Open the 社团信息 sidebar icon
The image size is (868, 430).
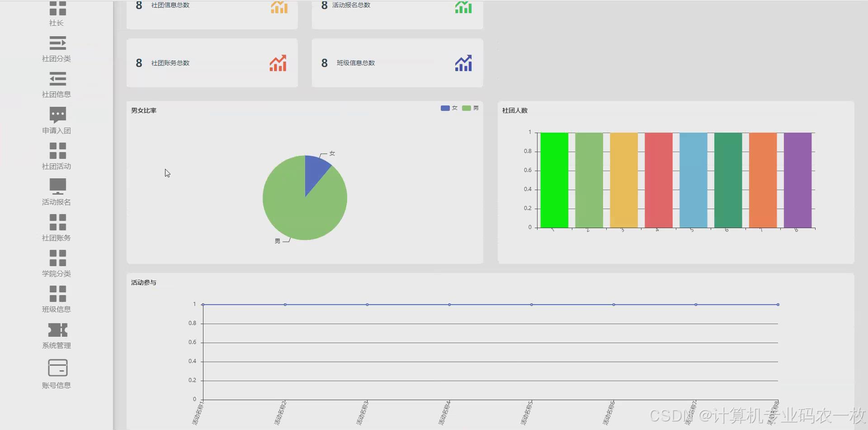(x=57, y=79)
